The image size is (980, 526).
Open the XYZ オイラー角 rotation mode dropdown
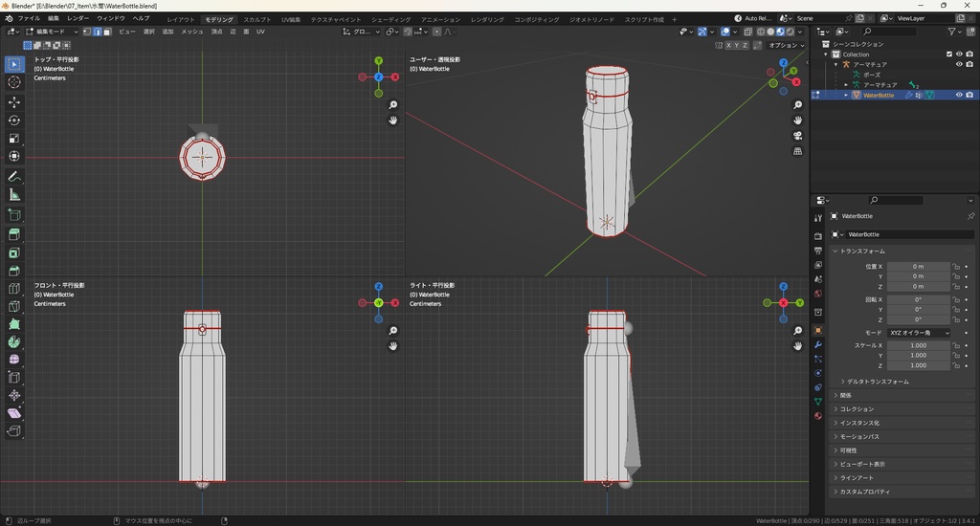click(x=918, y=333)
